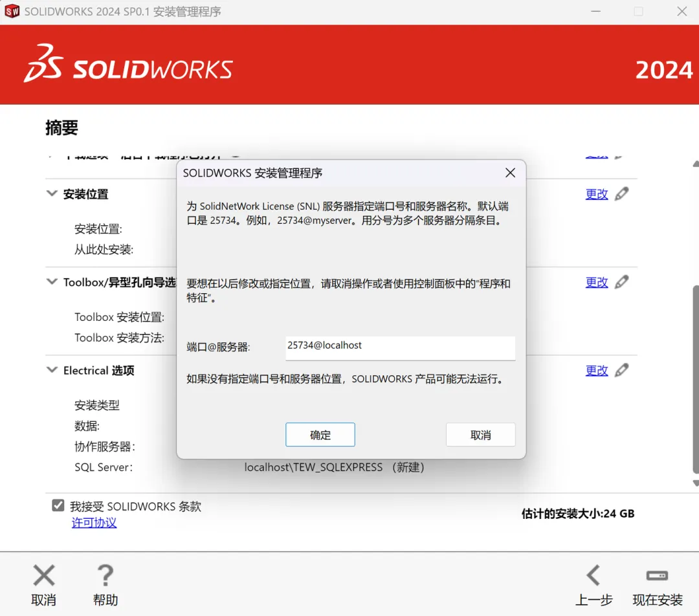Click the 估计的安装大小:24 GB text
This screenshot has height=616, width=699.
coord(578,514)
